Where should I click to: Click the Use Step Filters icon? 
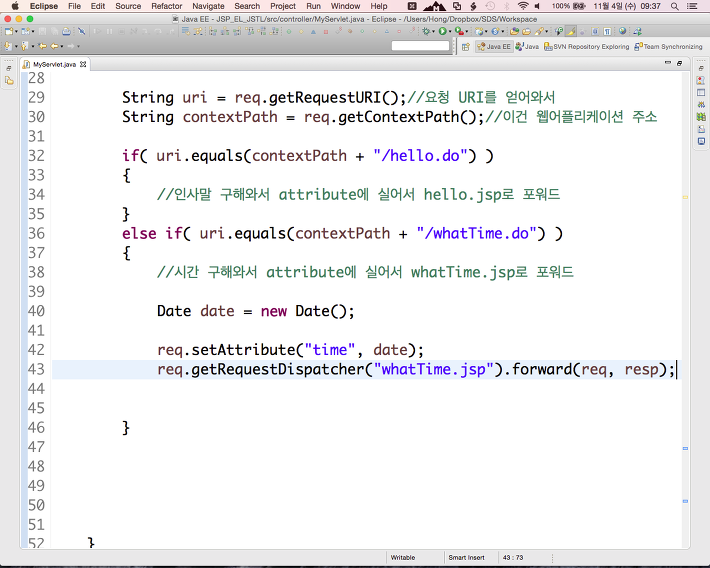pyautogui.click(x=198, y=31)
